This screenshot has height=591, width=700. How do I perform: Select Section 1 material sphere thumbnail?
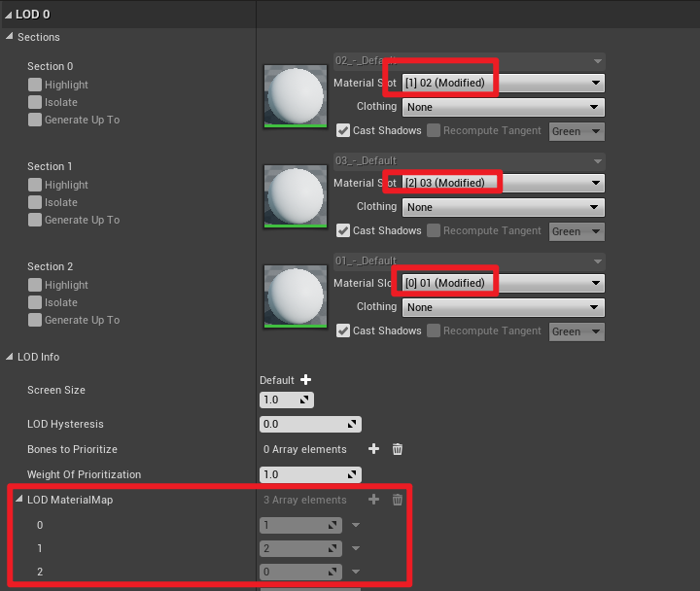(x=296, y=196)
